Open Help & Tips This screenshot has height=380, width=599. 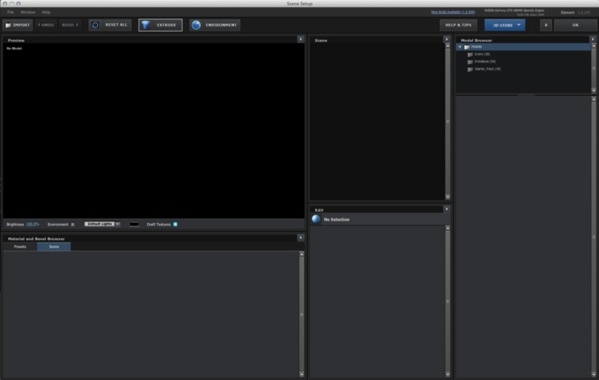click(x=458, y=25)
